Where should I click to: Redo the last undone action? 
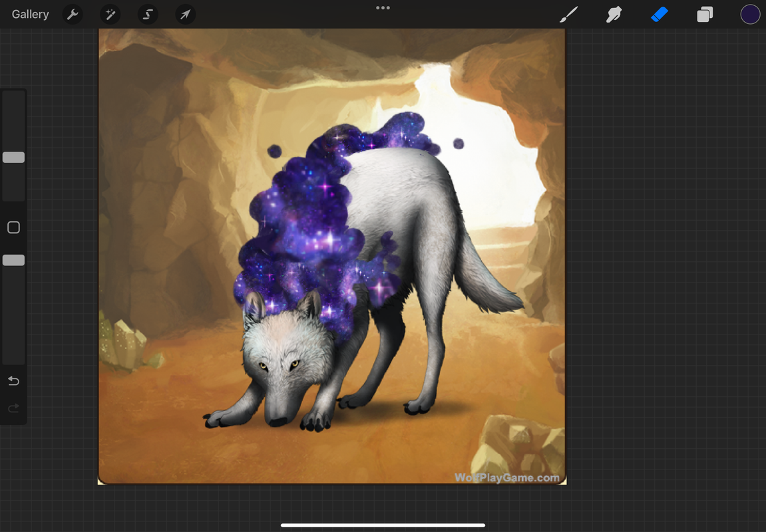point(14,408)
